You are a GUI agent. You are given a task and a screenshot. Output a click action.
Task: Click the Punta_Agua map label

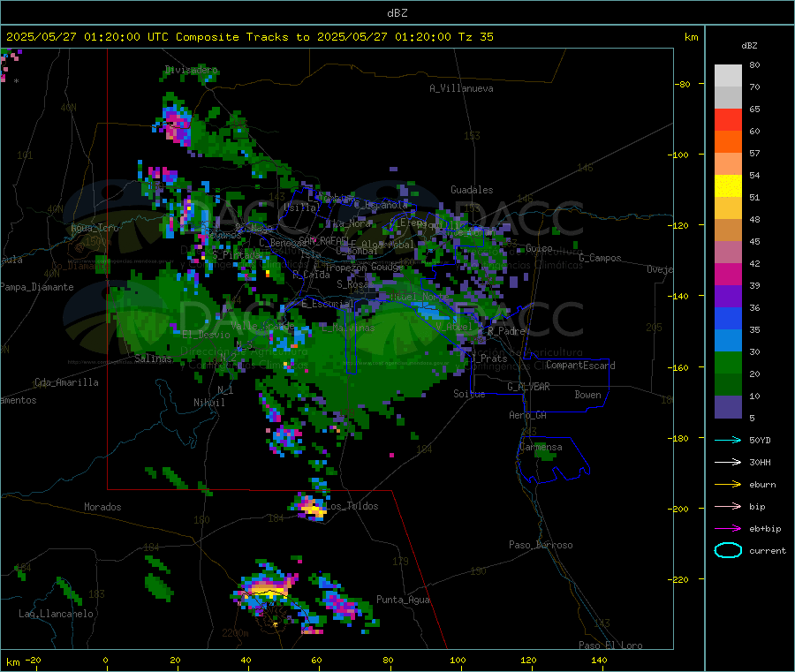403,600
